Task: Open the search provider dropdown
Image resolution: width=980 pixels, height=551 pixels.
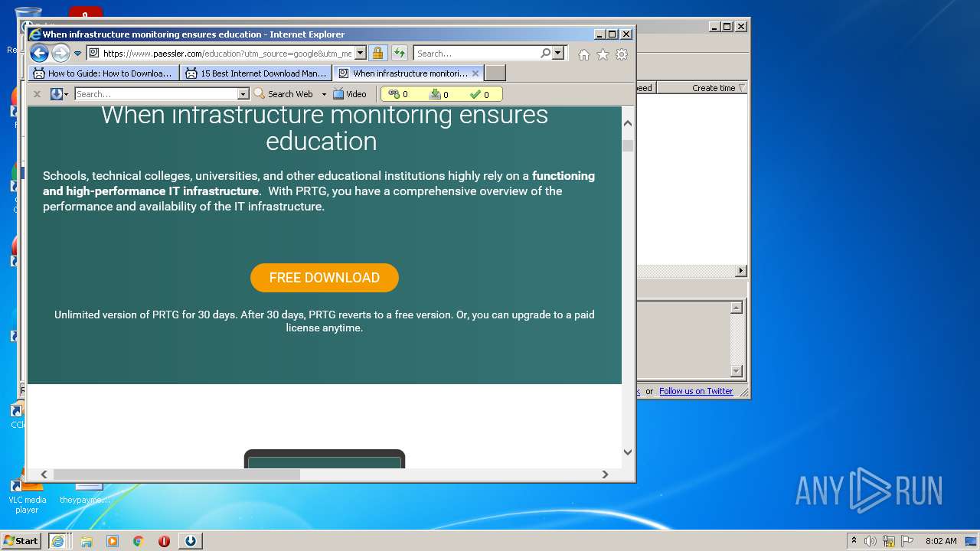Action: pos(558,54)
